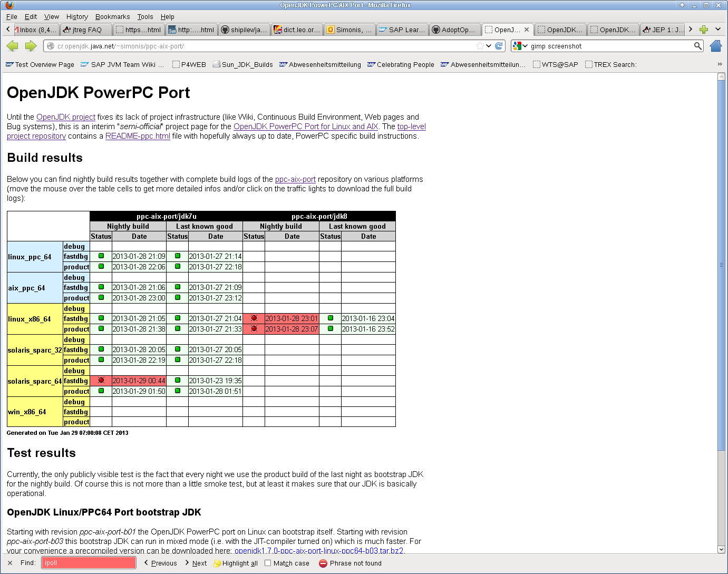Toggle the Match case checkbox
This screenshot has width=728, height=574.
[x=268, y=563]
